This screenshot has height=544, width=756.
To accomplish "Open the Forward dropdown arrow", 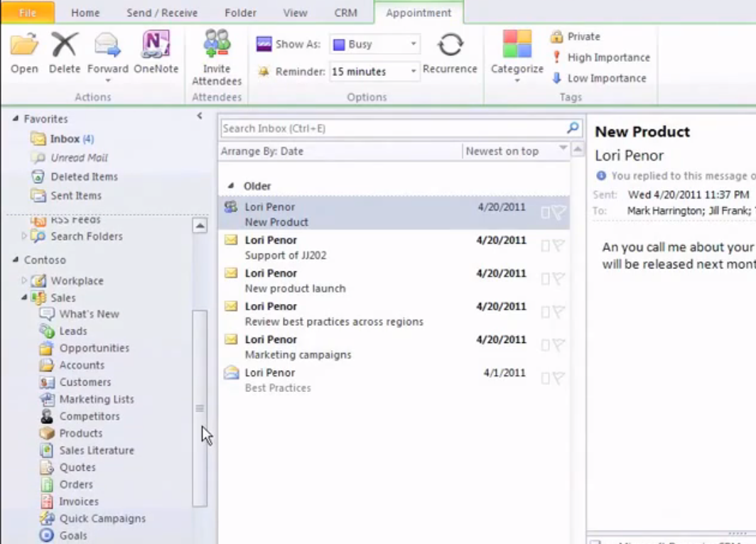I will click(108, 80).
